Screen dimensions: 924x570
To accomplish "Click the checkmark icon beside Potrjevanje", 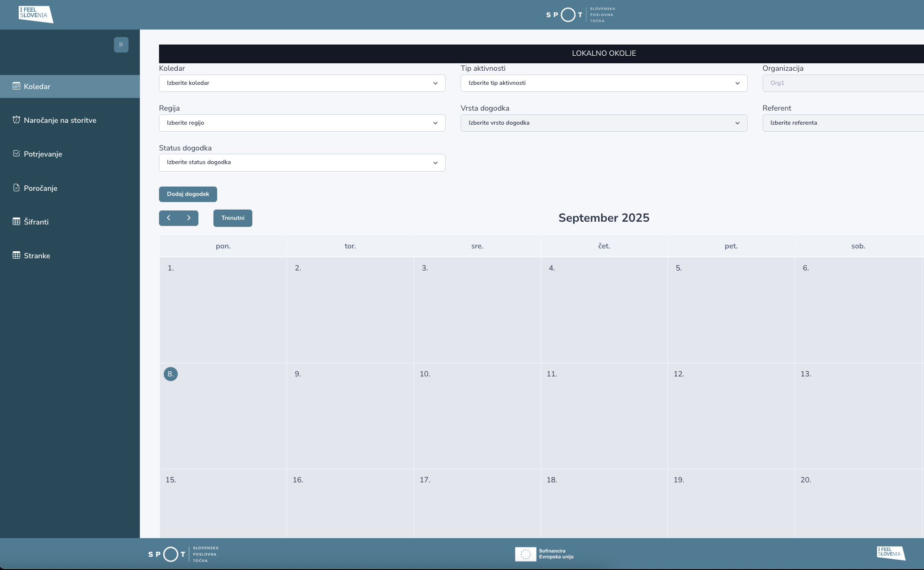I will [16, 154].
